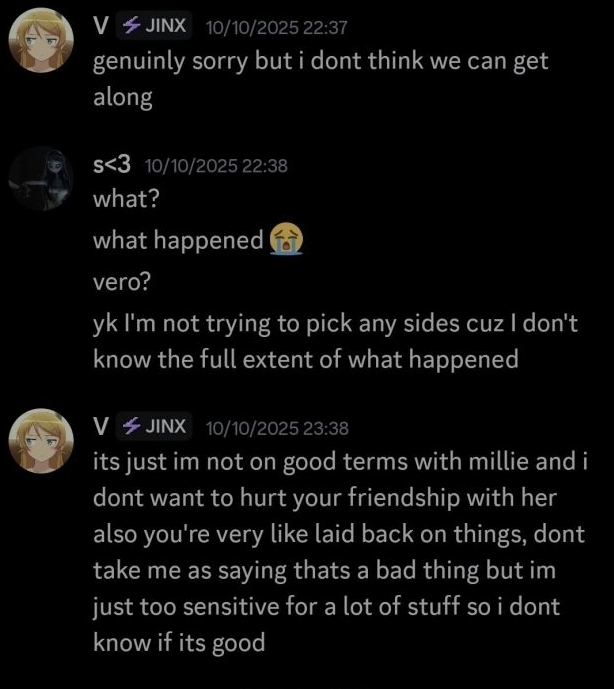This screenshot has height=689, width=614.
Task: Click the 10/10/2025 22:38 timestamp
Action: [x=216, y=165]
